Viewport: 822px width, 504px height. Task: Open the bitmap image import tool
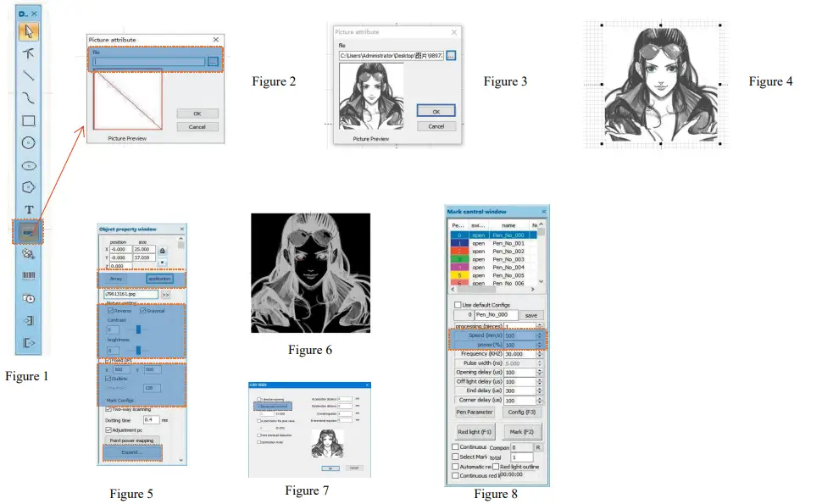27,233
